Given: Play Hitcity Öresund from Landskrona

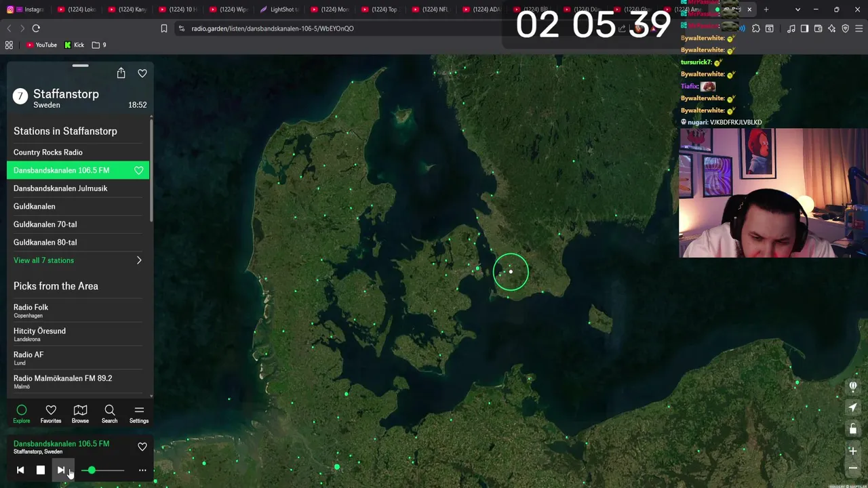Looking at the screenshot, I should pos(78,334).
